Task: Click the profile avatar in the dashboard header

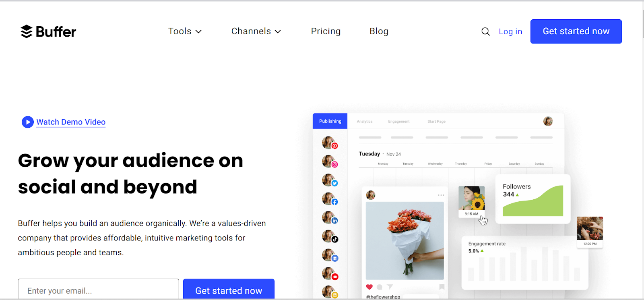Action: pyautogui.click(x=548, y=121)
